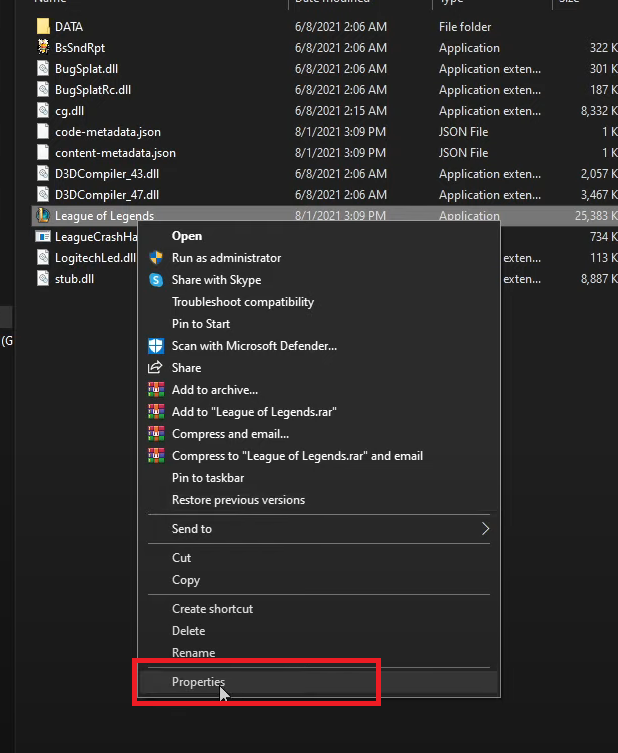Select Pin to taskbar

click(x=208, y=478)
